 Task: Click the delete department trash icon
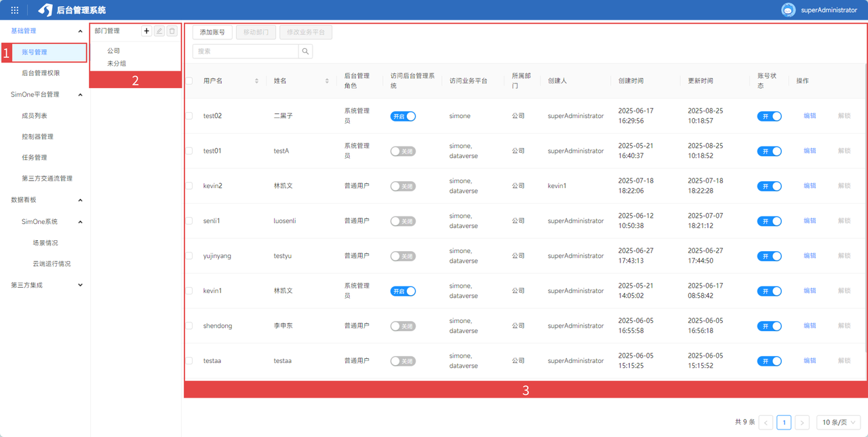coord(172,31)
